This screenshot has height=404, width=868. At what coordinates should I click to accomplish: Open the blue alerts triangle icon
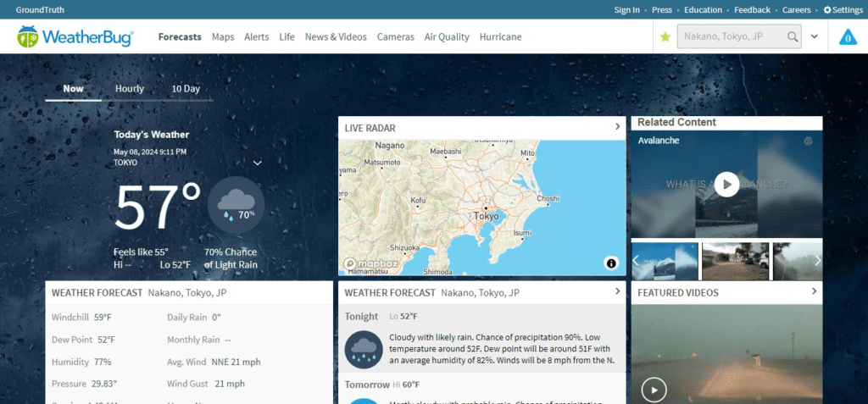point(848,37)
